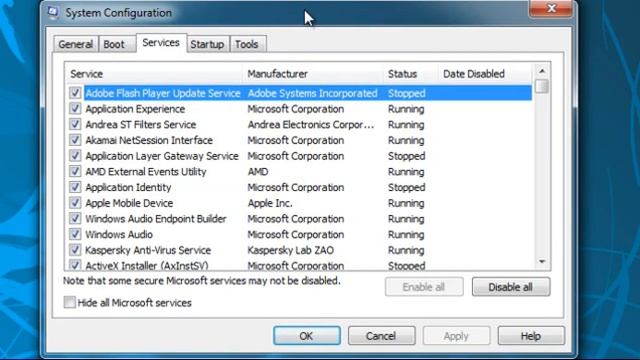Click Running status of Kaspersky Anti-Virus Service
The height and width of the screenshot is (360, 640).
point(406,250)
